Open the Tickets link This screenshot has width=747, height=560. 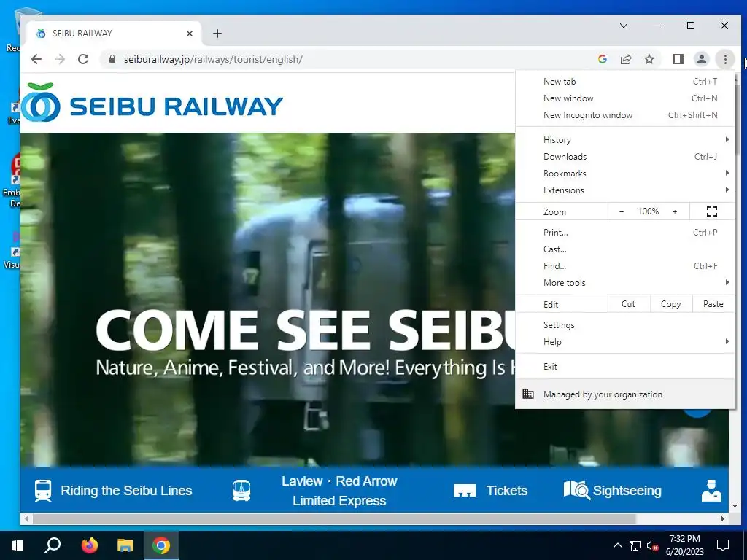coord(507,491)
